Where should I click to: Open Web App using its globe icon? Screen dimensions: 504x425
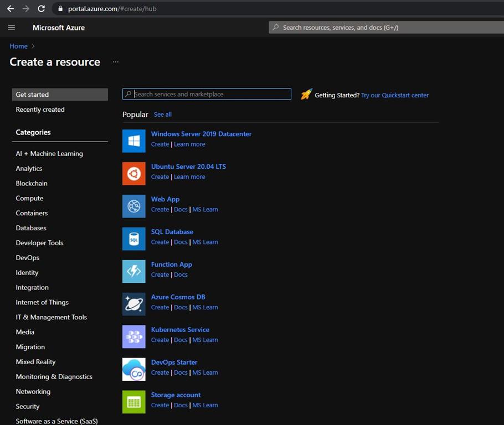pyautogui.click(x=133, y=206)
